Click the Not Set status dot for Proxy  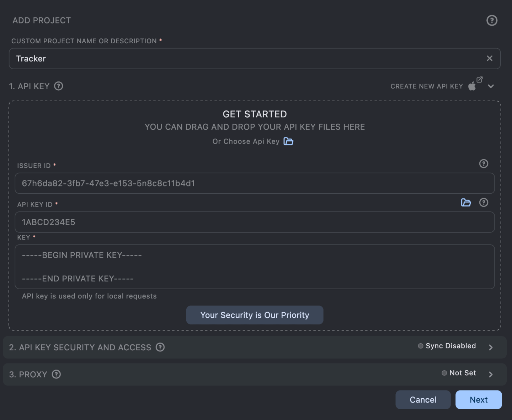[x=444, y=373]
